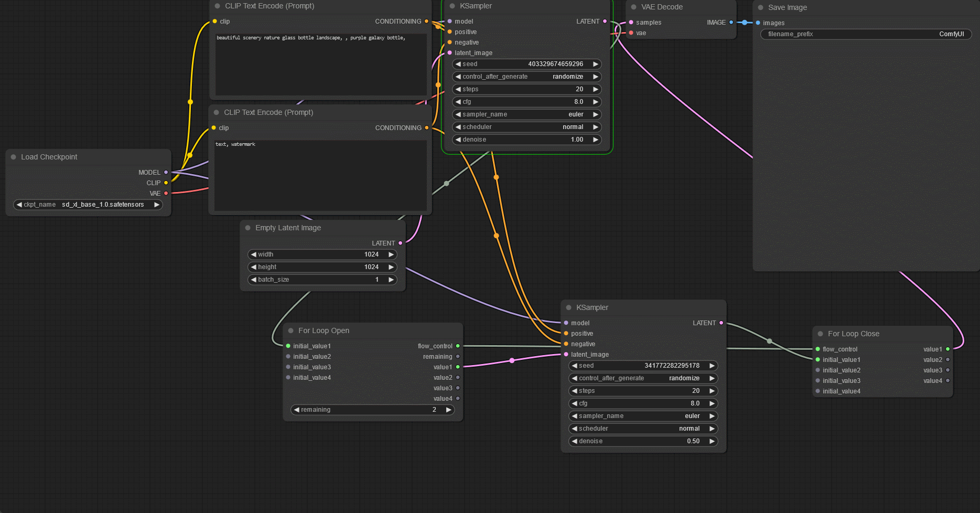Collapse the Load Checkpoint node via its dot

pyautogui.click(x=14, y=157)
